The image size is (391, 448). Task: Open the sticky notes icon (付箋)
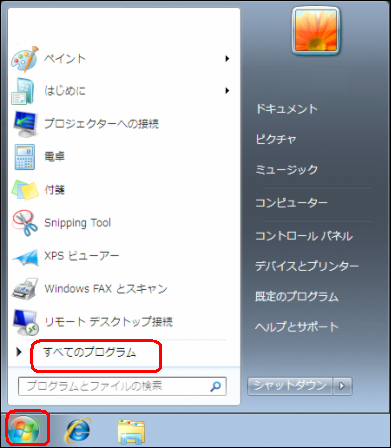click(25, 190)
